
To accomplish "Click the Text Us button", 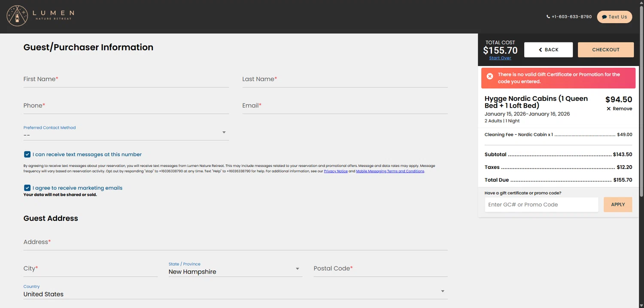I will coord(614,17).
